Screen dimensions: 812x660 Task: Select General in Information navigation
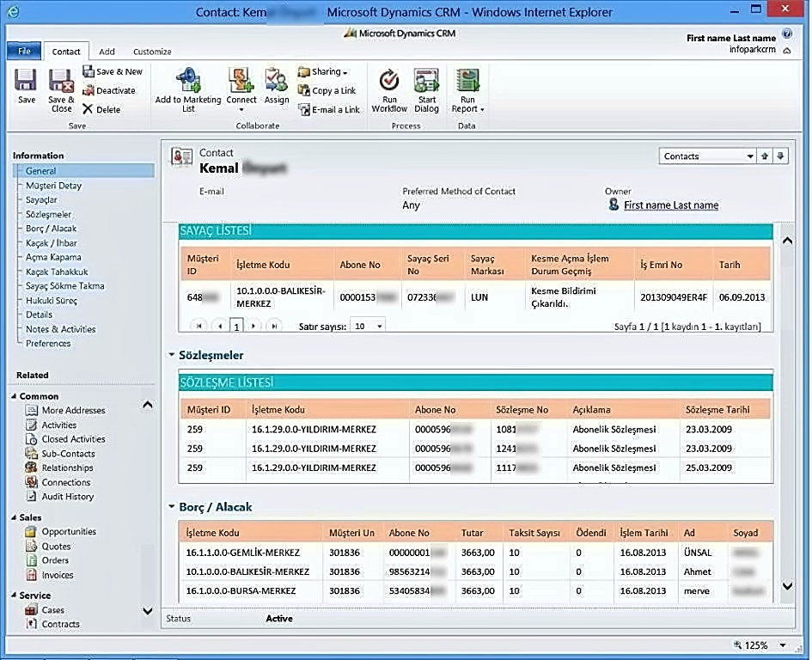click(x=85, y=171)
